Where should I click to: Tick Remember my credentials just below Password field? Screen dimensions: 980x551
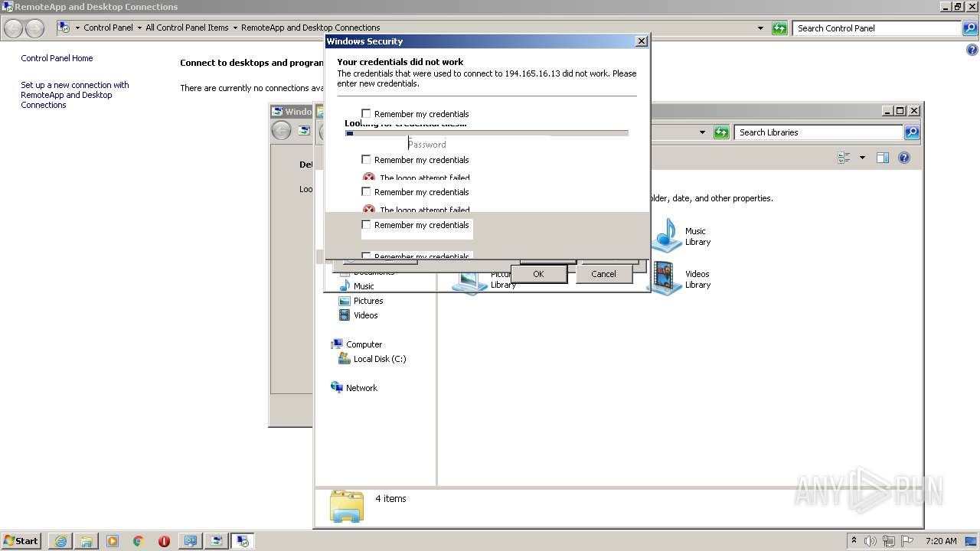point(366,160)
